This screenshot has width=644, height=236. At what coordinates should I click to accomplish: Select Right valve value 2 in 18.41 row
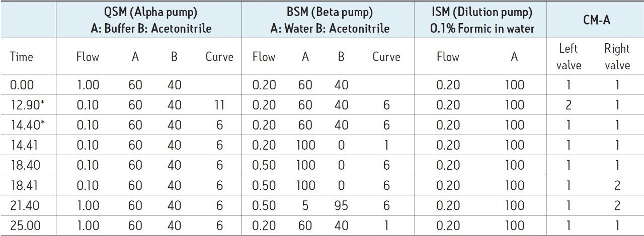click(617, 185)
